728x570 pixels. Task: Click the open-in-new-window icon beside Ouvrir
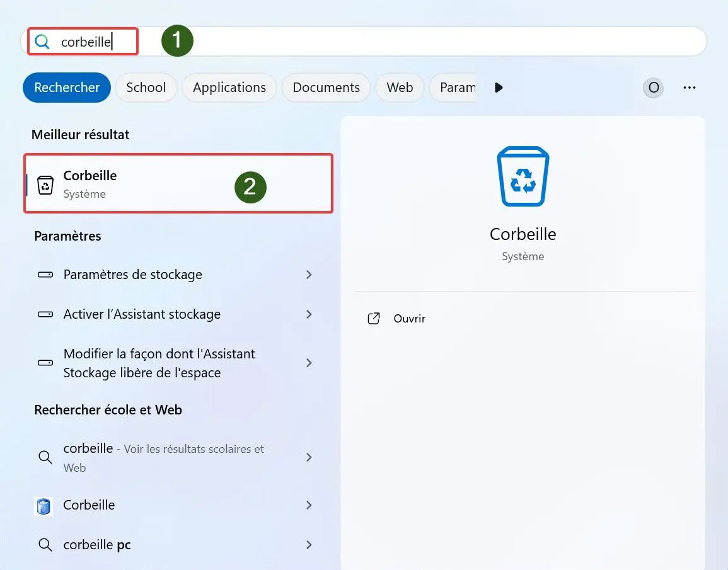pos(374,318)
